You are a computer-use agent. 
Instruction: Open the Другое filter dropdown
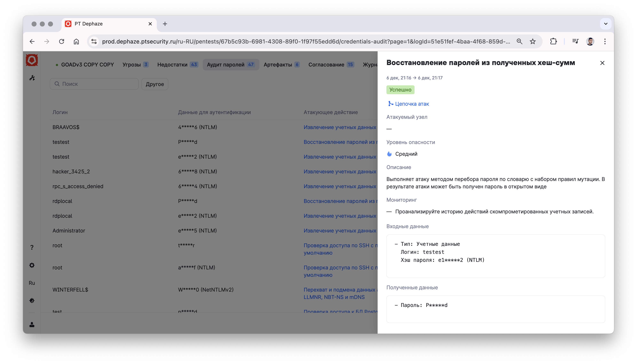point(155,84)
